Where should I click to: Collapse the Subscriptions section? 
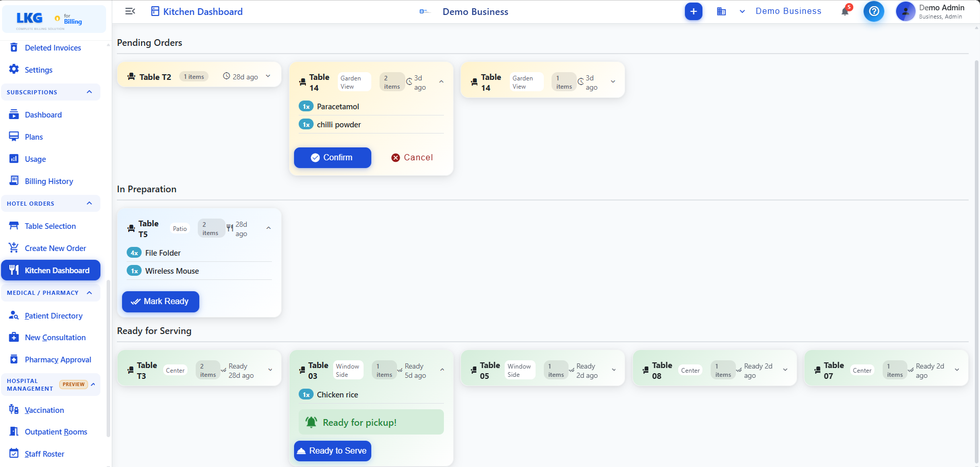click(x=89, y=92)
